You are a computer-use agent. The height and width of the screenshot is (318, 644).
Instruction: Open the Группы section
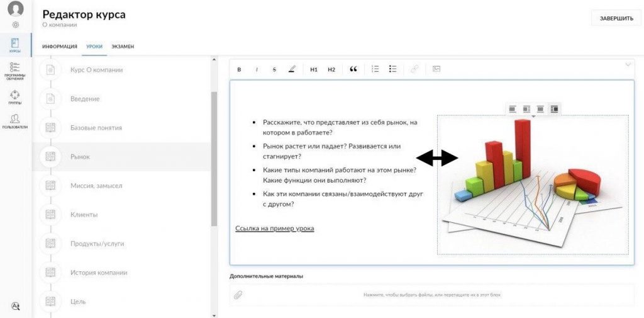click(x=15, y=98)
